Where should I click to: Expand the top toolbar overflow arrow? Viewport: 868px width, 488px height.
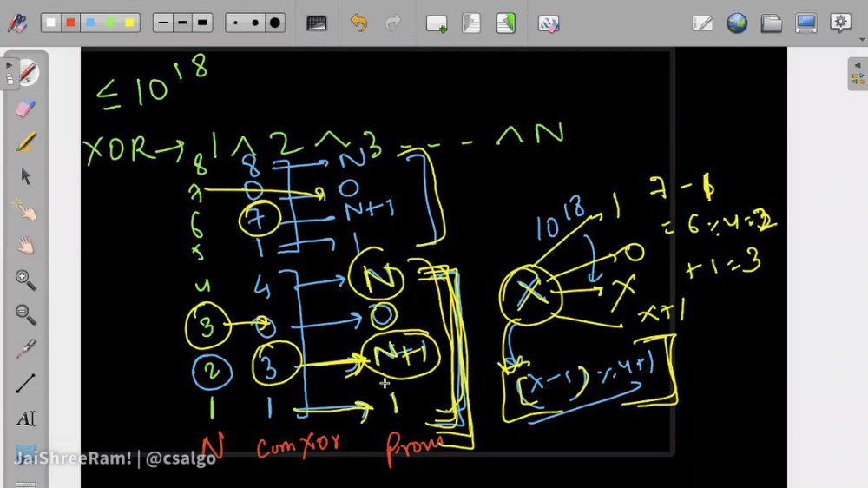pos(862,39)
